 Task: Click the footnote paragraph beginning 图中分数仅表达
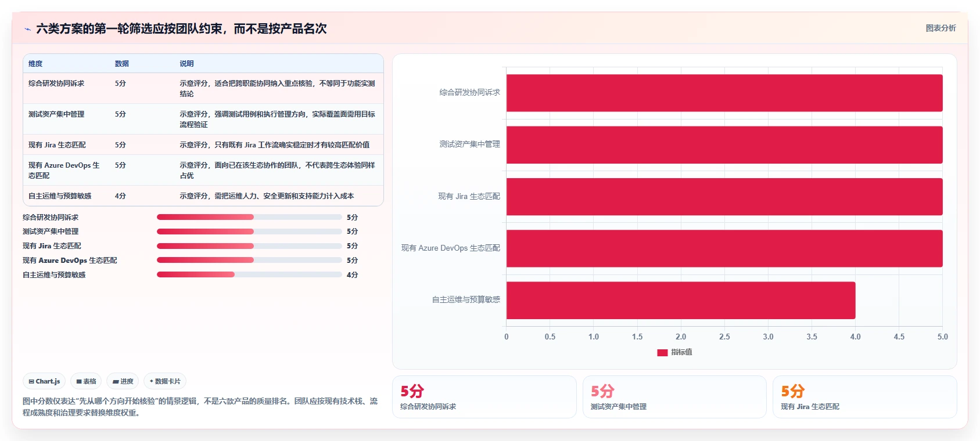(x=200, y=407)
